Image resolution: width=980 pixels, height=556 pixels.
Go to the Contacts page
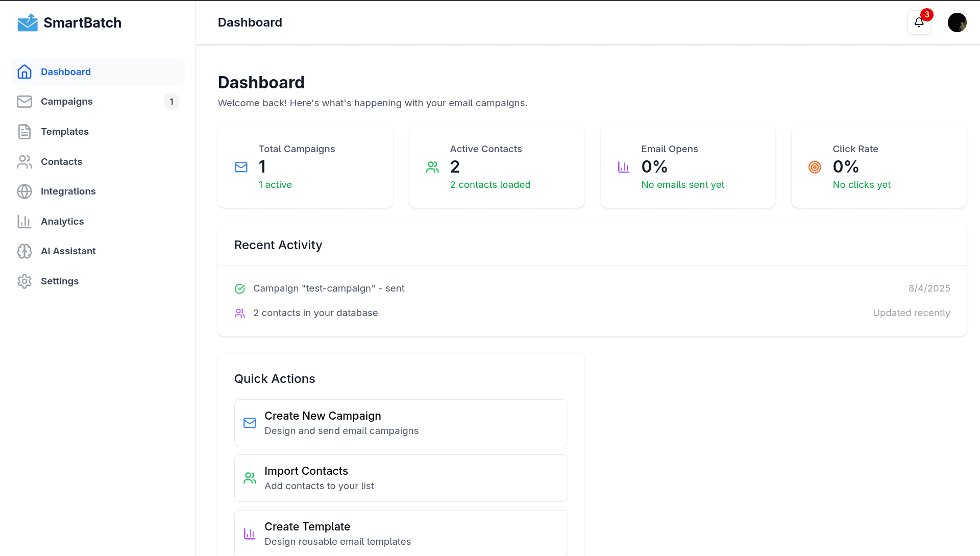(61, 162)
